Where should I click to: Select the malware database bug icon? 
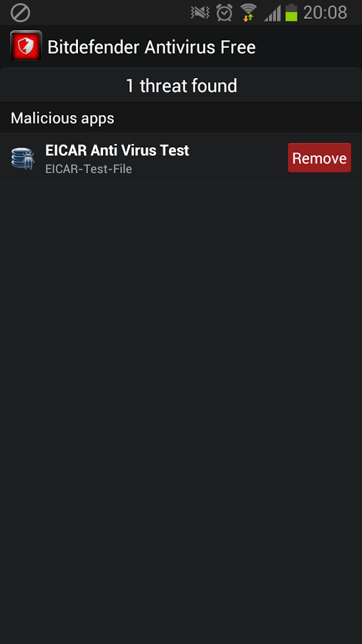click(x=23, y=157)
